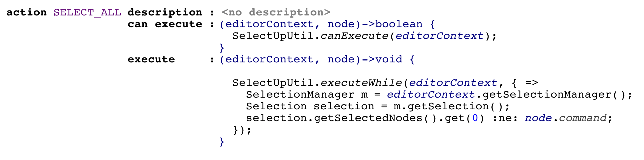644x160 pixels.
Task: Click the canExecute method call
Action: click(x=354, y=36)
